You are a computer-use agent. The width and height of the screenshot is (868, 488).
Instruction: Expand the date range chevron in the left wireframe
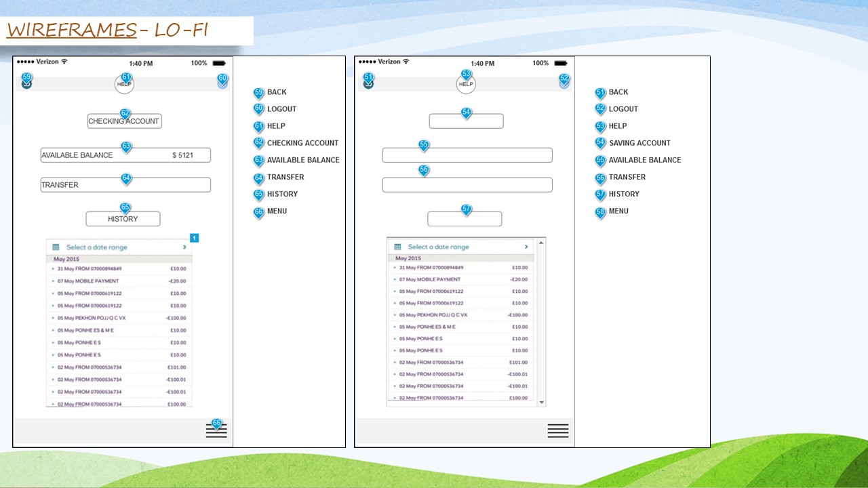184,247
